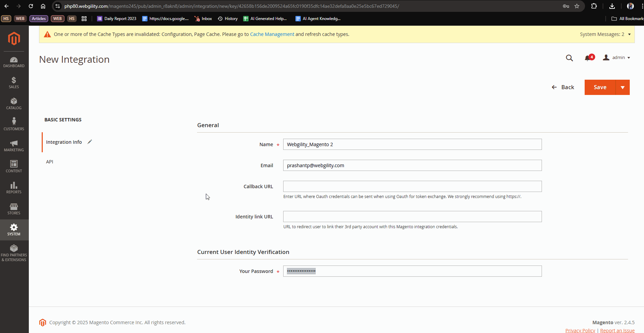
Task: Click into the Callback URL field
Action: pyautogui.click(x=412, y=187)
